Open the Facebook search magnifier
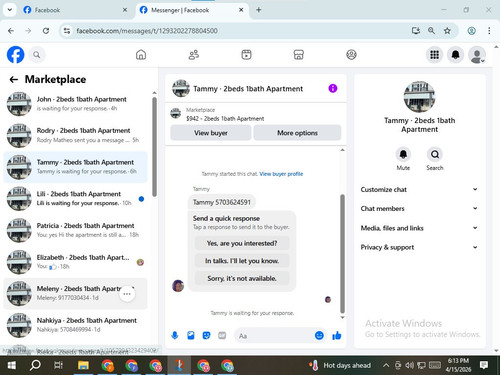 tap(37, 55)
